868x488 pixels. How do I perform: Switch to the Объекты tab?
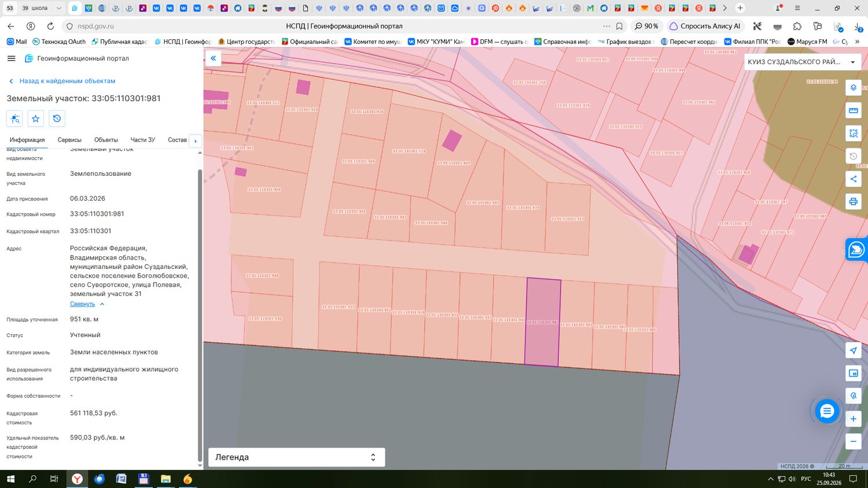pos(106,140)
